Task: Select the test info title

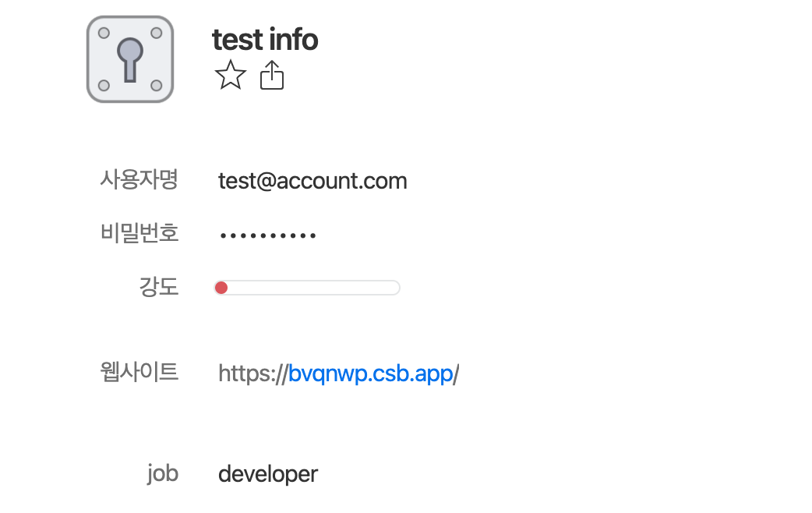Action: click(265, 40)
